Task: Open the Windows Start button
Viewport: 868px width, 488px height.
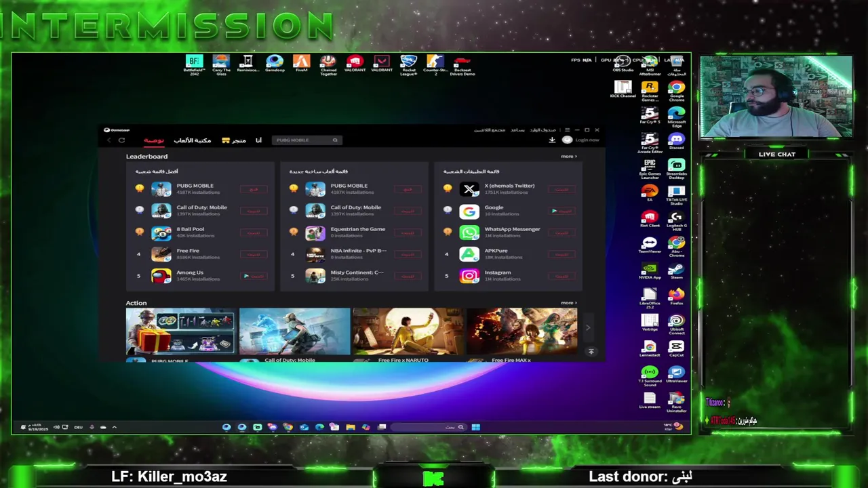Action: (475, 427)
